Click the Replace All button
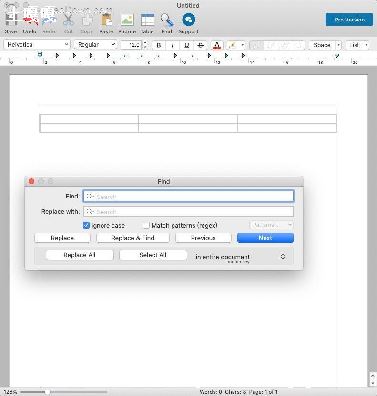Image resolution: width=377 pixels, height=396 pixels. click(x=79, y=255)
